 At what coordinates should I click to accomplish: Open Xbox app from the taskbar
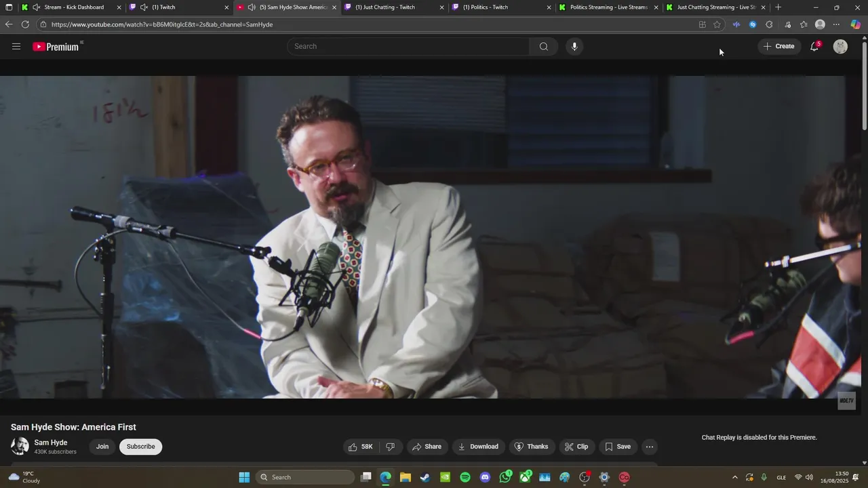525,477
